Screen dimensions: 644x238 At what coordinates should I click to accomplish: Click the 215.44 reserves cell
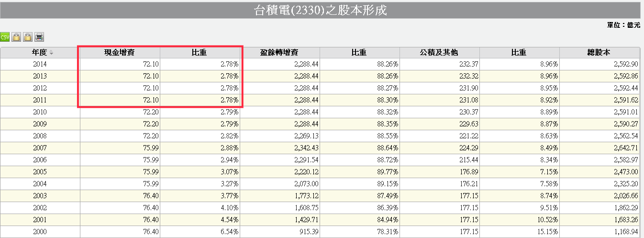(x=439, y=159)
